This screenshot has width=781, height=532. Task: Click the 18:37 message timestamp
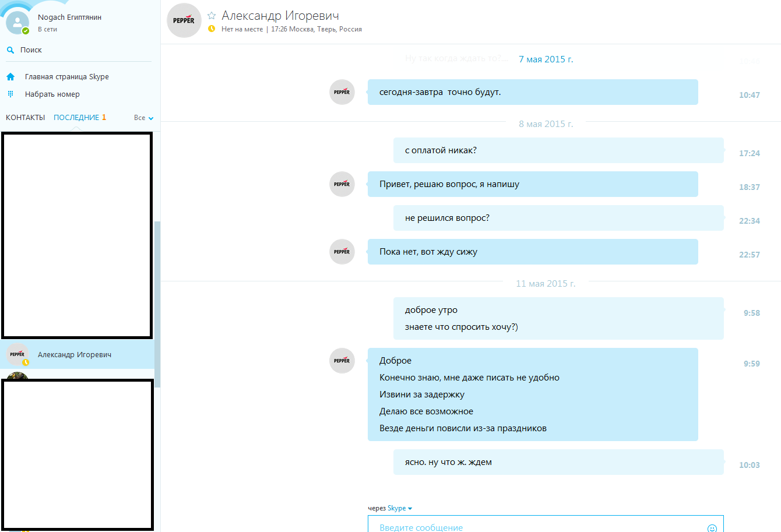(750, 187)
